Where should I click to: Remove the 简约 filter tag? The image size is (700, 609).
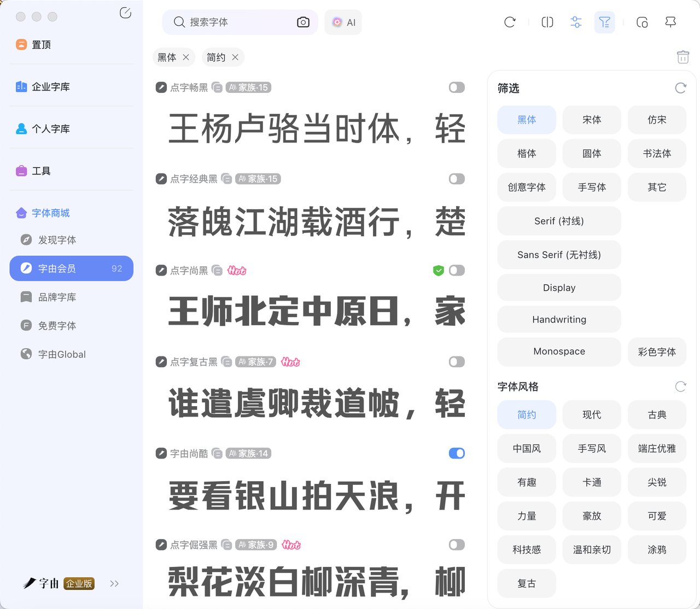[235, 57]
